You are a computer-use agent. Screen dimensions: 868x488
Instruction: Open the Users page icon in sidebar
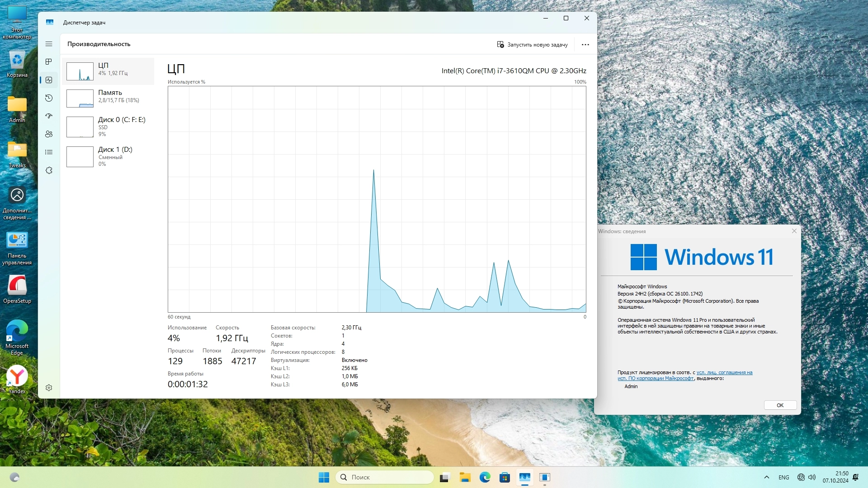49,134
